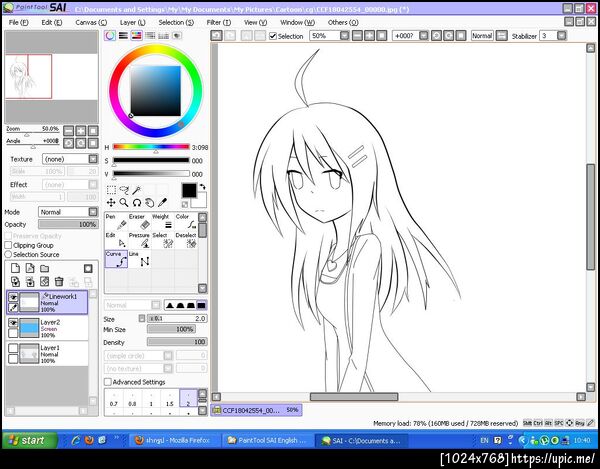Select the rotate canvas tool
Viewport: 600px width, 469px height.
point(137,203)
